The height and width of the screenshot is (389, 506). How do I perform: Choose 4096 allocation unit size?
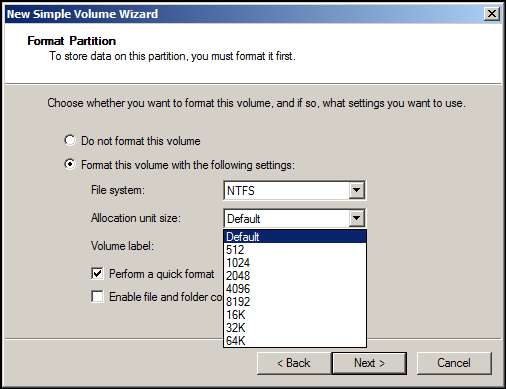pos(295,289)
